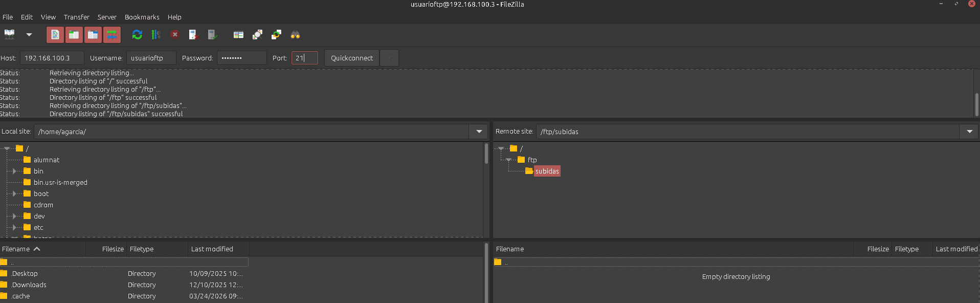Screen dimensions: 980x303
Task: Open Remote site path dropdown
Action: pyautogui.click(x=969, y=132)
